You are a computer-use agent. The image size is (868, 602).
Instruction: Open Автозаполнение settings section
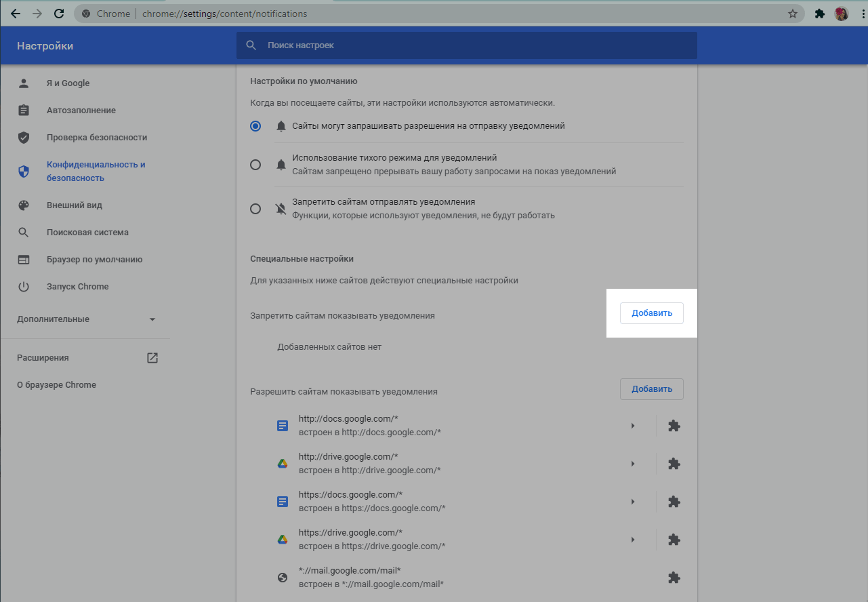click(x=81, y=111)
